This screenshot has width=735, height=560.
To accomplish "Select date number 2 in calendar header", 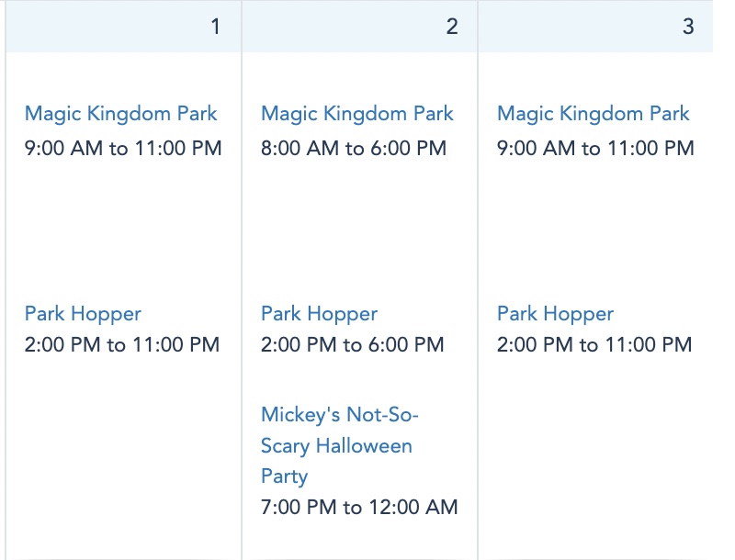I will [452, 27].
